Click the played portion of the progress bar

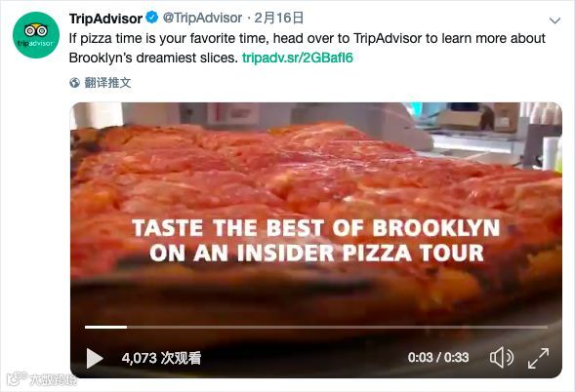click(x=106, y=327)
